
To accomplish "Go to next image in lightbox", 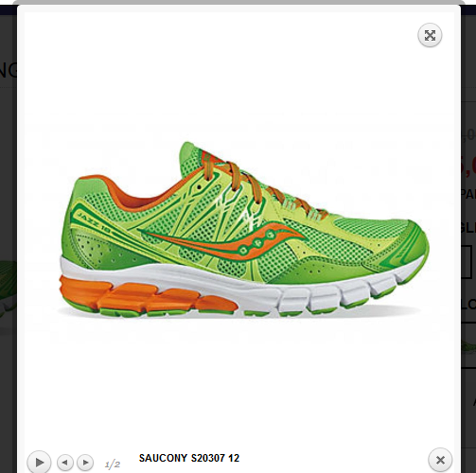I will (x=85, y=463).
